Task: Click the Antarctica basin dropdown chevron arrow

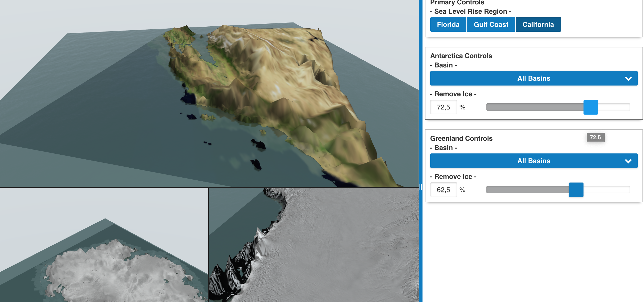Action: [x=628, y=79]
